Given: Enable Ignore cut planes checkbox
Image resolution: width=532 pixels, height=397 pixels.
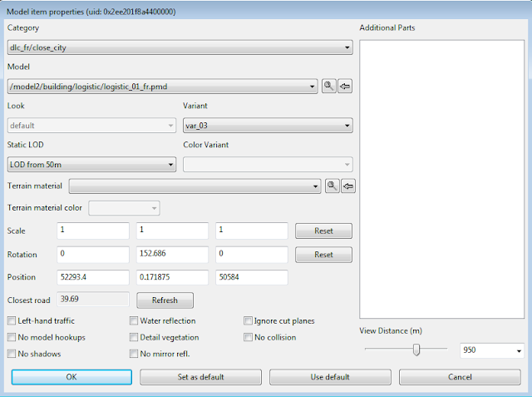Looking at the screenshot, I should pyautogui.click(x=248, y=320).
